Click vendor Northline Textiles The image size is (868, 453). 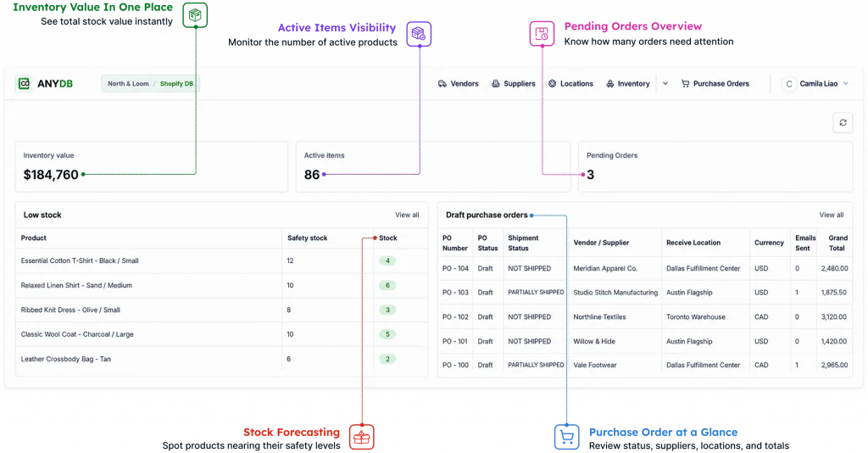(599, 317)
